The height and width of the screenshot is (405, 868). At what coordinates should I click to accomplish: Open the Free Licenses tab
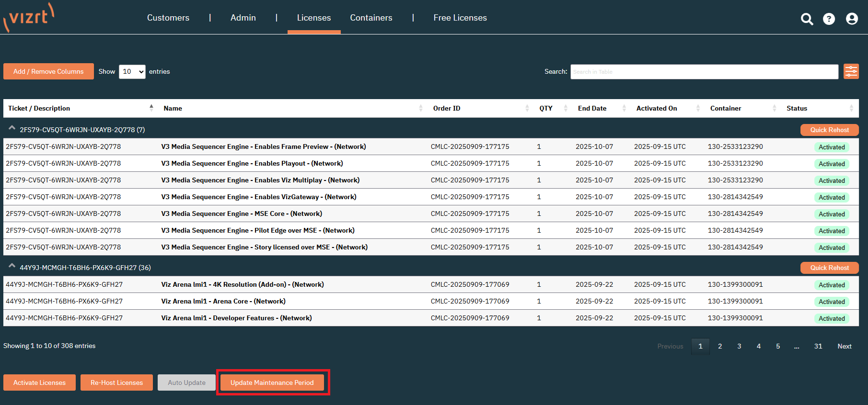pyautogui.click(x=460, y=18)
